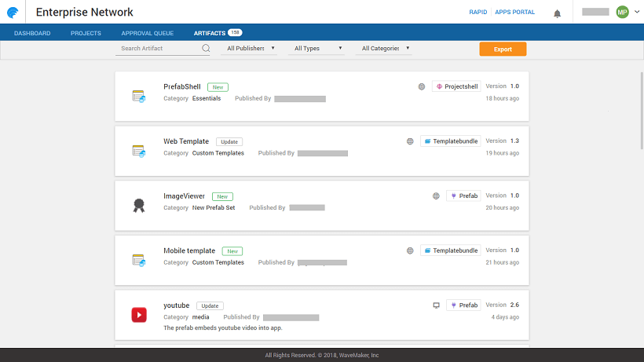Click the PrefabShell artifact icon
644x362 pixels.
[138, 97]
